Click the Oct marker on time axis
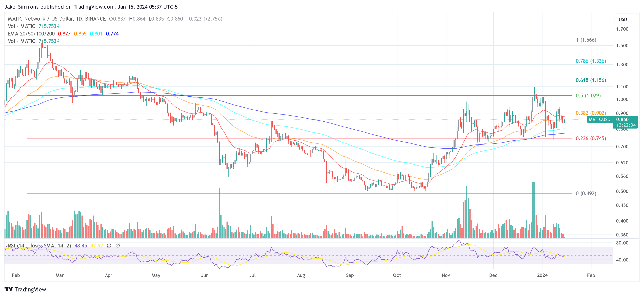The width and height of the screenshot is (644, 297). (397, 275)
